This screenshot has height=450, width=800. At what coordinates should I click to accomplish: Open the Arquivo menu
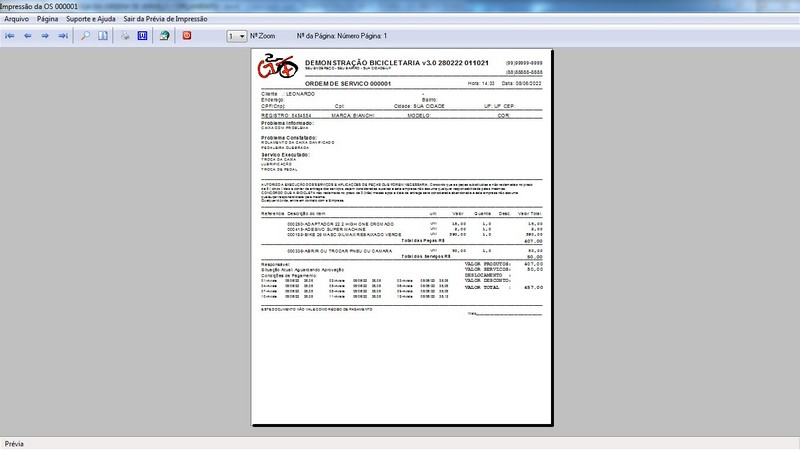pyautogui.click(x=16, y=19)
